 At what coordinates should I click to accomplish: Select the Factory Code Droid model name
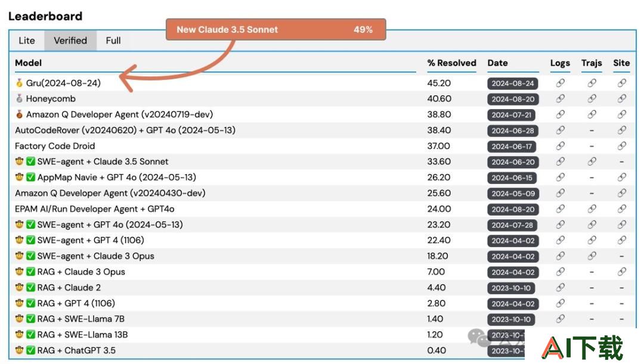(55, 146)
